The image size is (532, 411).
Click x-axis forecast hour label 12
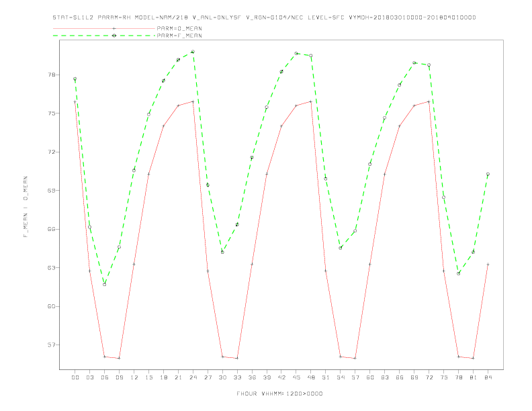pyautogui.click(x=134, y=377)
